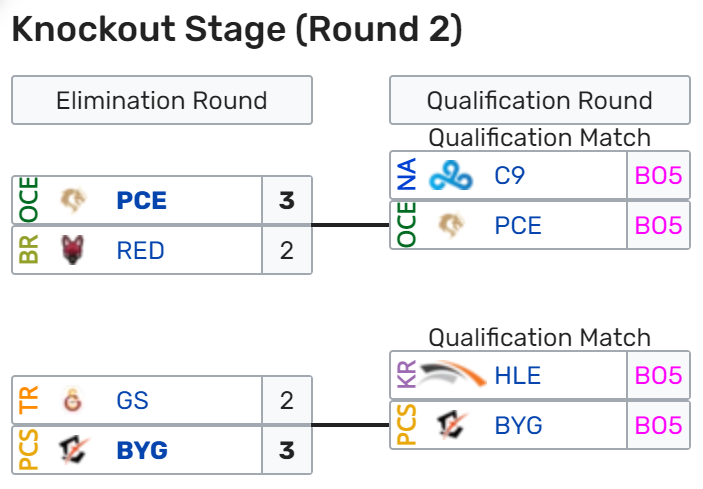Open the GS team link
This screenshot has width=703, height=489.
pyautogui.click(x=132, y=400)
